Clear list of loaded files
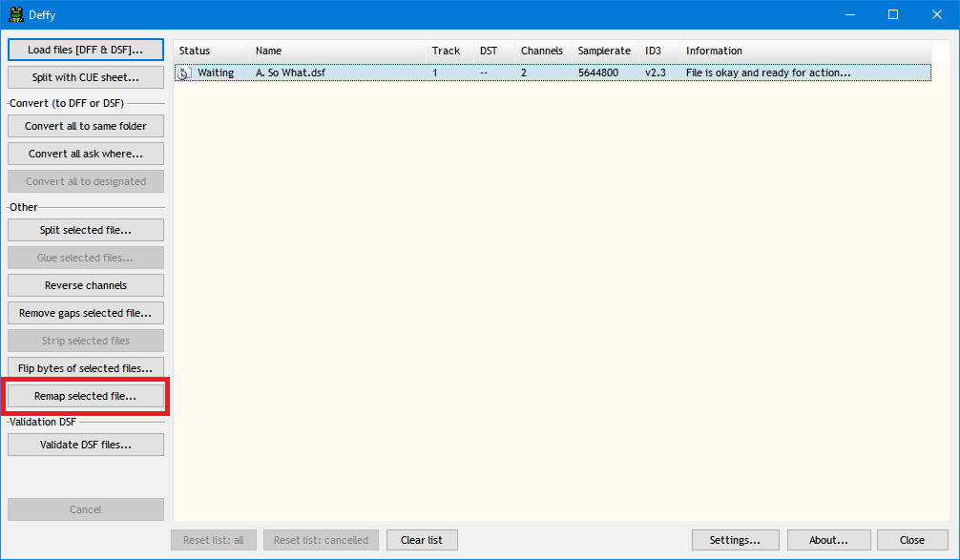The height and width of the screenshot is (560, 960). (x=421, y=540)
